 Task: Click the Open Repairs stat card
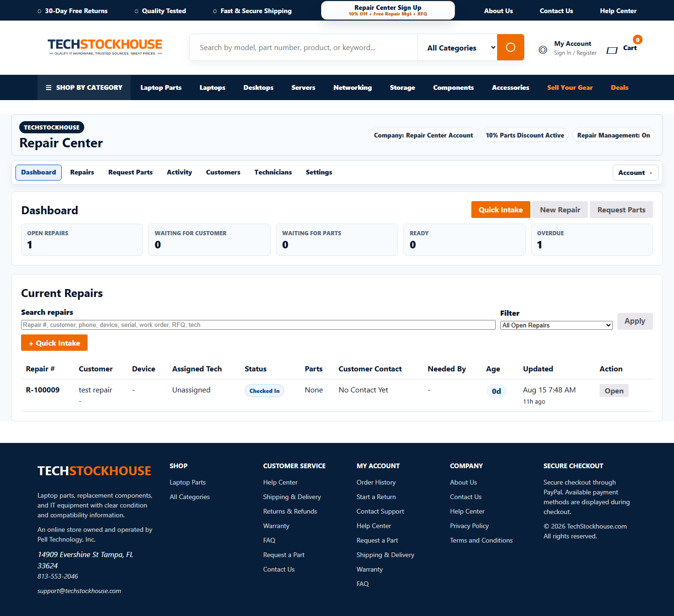[82, 239]
